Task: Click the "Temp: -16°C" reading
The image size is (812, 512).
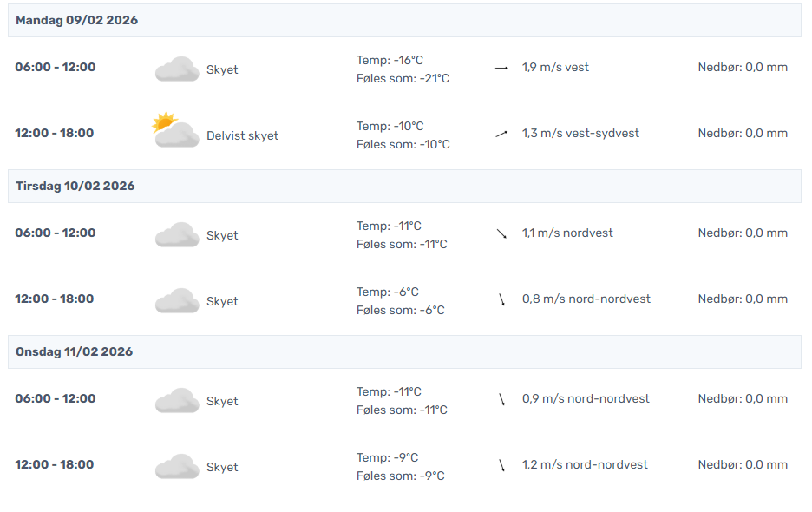Action: [390, 61]
